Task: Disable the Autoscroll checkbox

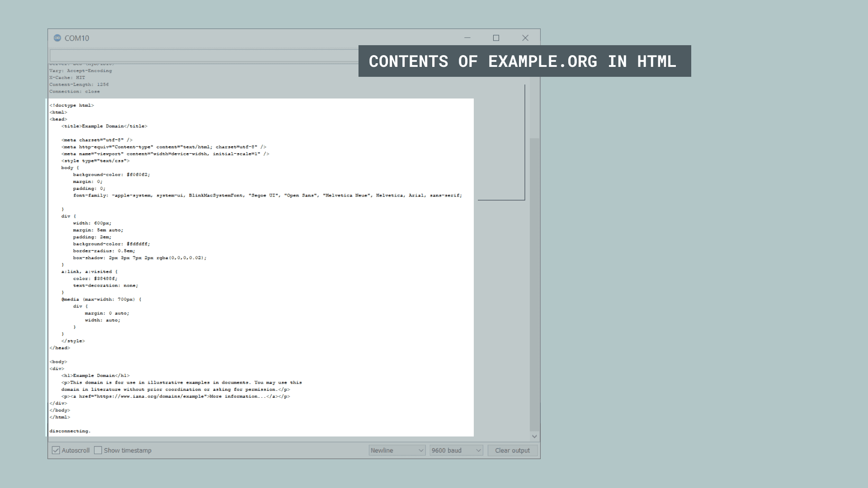Action: 56,450
